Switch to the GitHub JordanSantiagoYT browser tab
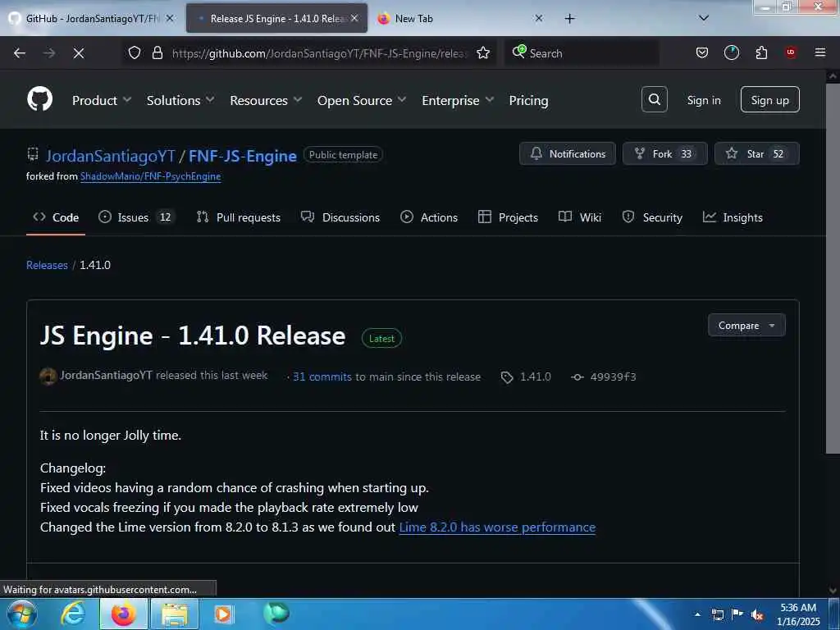 pos(91,18)
